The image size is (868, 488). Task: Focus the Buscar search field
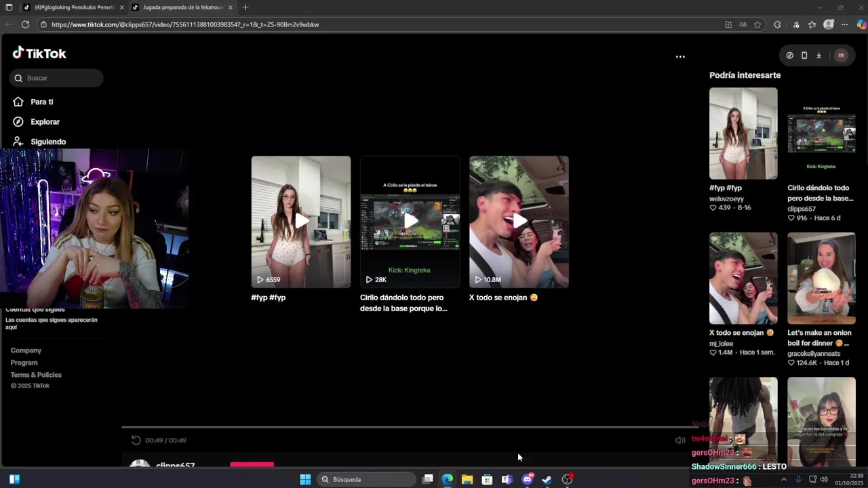(56, 78)
